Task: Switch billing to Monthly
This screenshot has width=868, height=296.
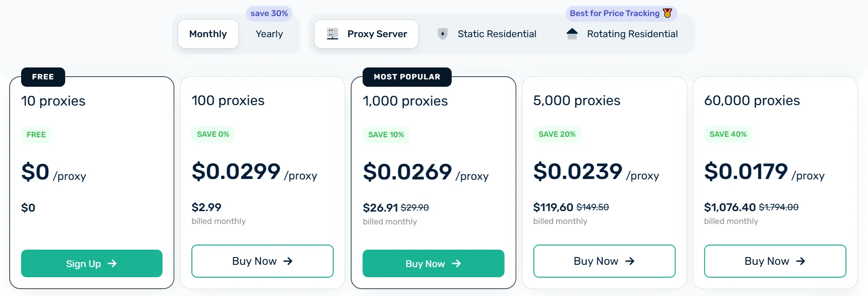Action: [x=208, y=34]
